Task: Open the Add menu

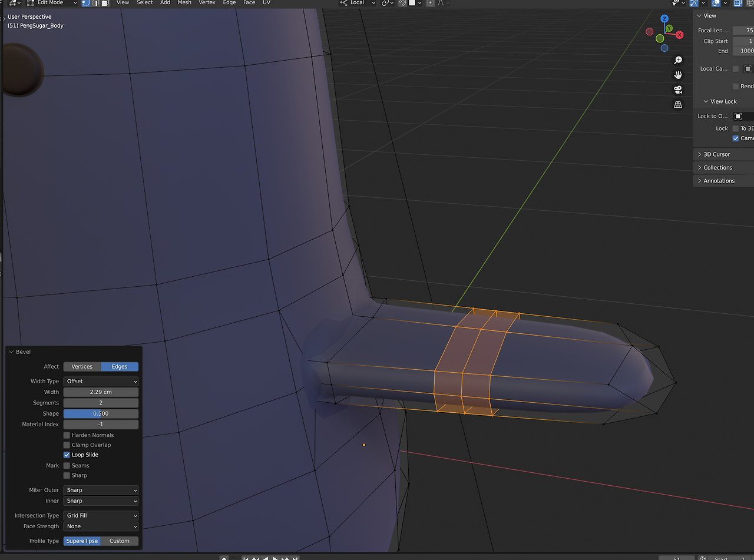Action: tap(166, 3)
